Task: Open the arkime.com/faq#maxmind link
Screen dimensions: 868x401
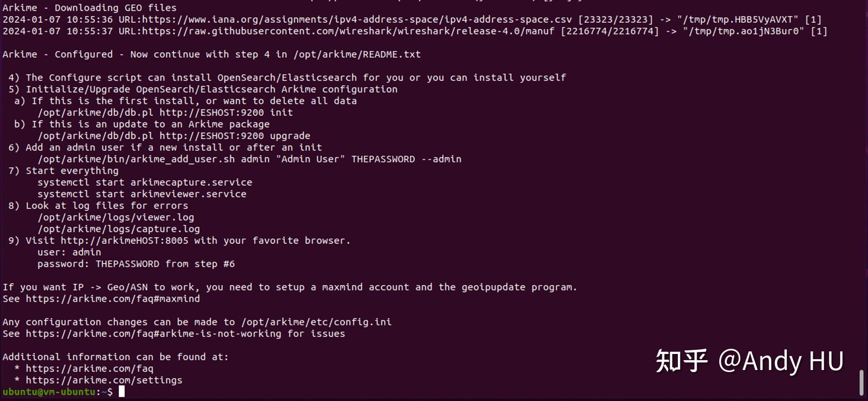Action: point(113,299)
